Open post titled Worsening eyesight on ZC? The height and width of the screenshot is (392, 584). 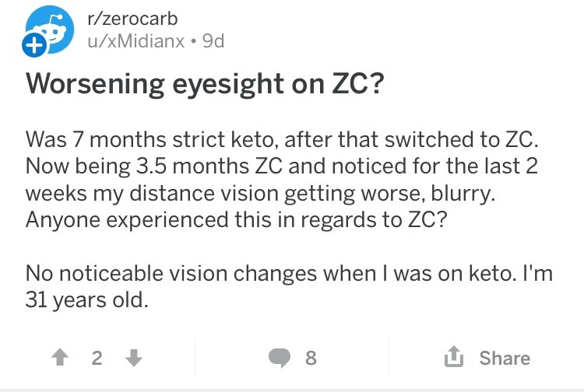205,83
